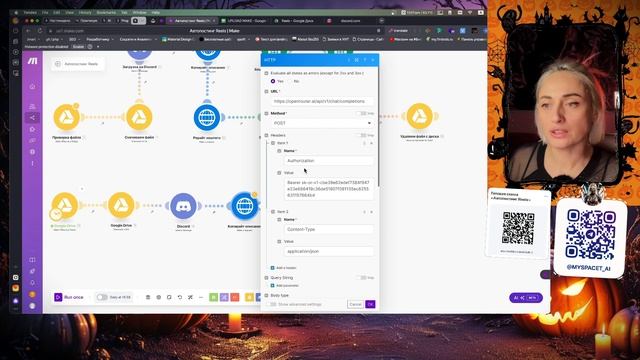Open the notifications bell in Make sidebar
640x360 pixels.
[32, 282]
